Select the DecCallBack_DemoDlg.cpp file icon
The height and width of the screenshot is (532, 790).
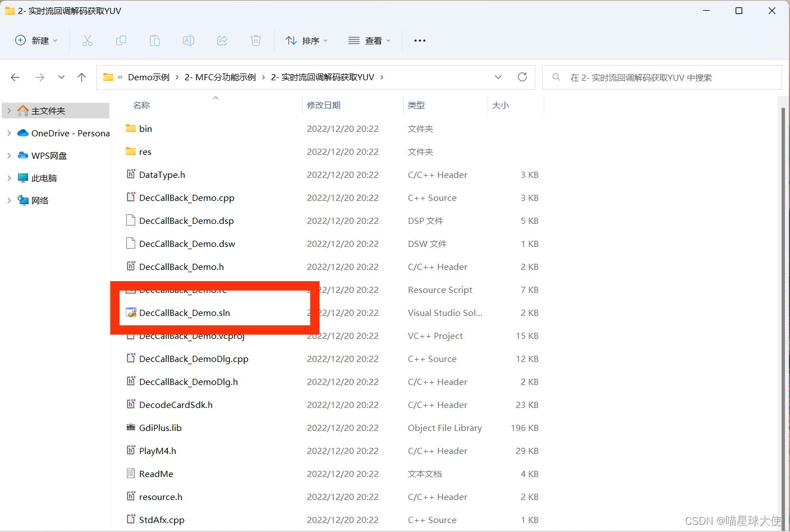(x=131, y=359)
